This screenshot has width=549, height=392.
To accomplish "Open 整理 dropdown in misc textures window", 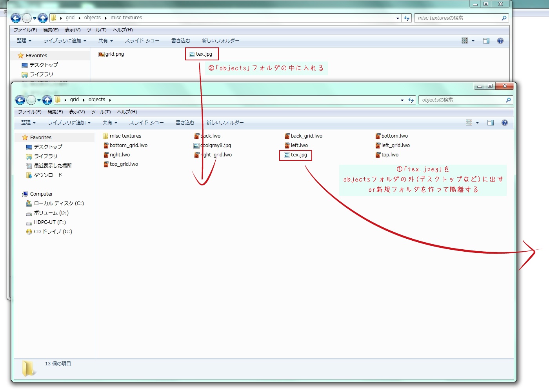I will [x=24, y=41].
